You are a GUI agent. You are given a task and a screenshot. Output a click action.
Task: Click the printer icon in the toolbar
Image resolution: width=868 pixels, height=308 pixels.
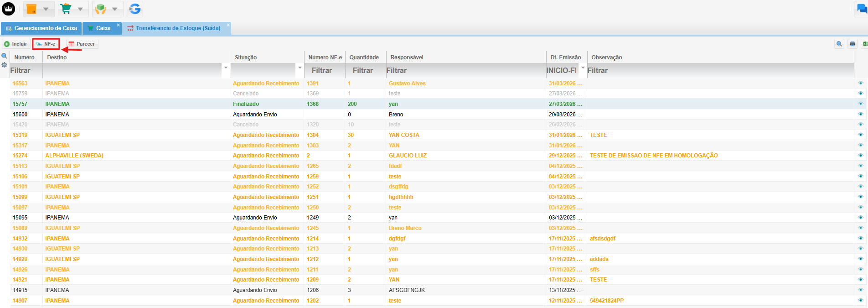point(852,44)
